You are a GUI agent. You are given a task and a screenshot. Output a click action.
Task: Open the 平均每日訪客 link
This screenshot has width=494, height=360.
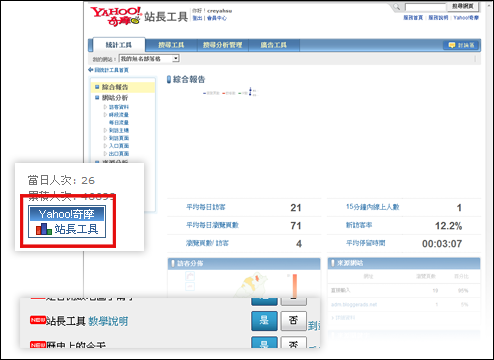tap(206, 207)
